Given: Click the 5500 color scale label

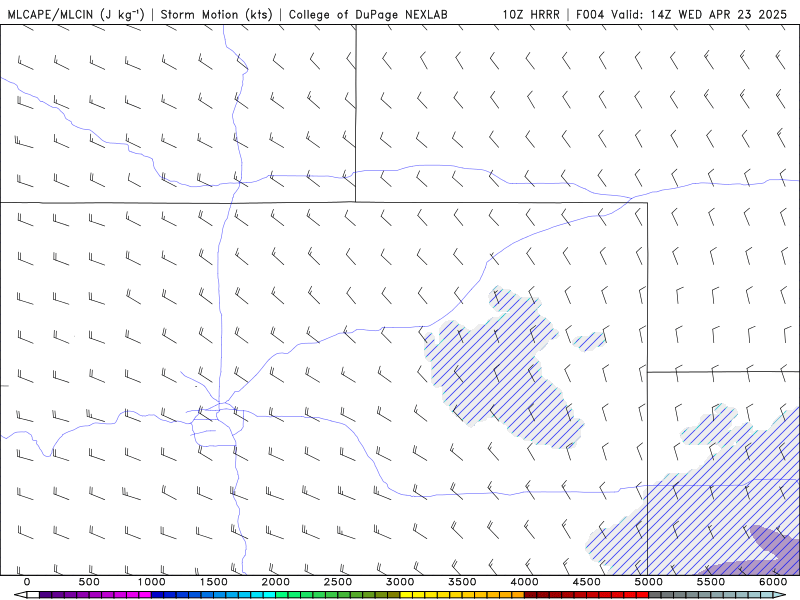Looking at the screenshot, I should click(x=711, y=582).
